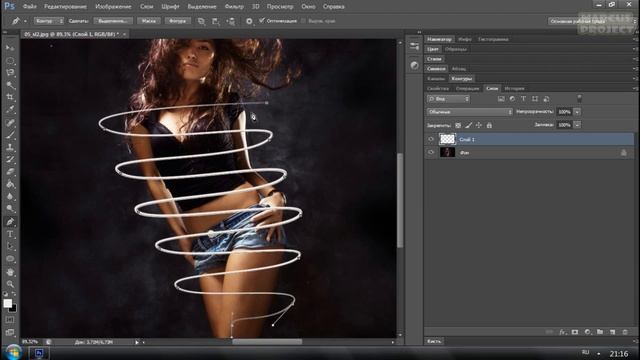Select the History Brush tool
This screenshot has height=360, width=640.
tap(10, 160)
